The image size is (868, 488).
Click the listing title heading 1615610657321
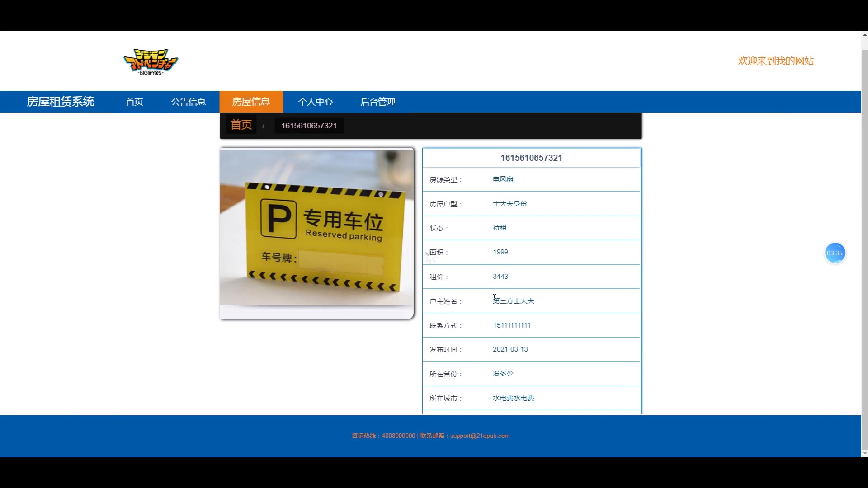click(x=531, y=158)
